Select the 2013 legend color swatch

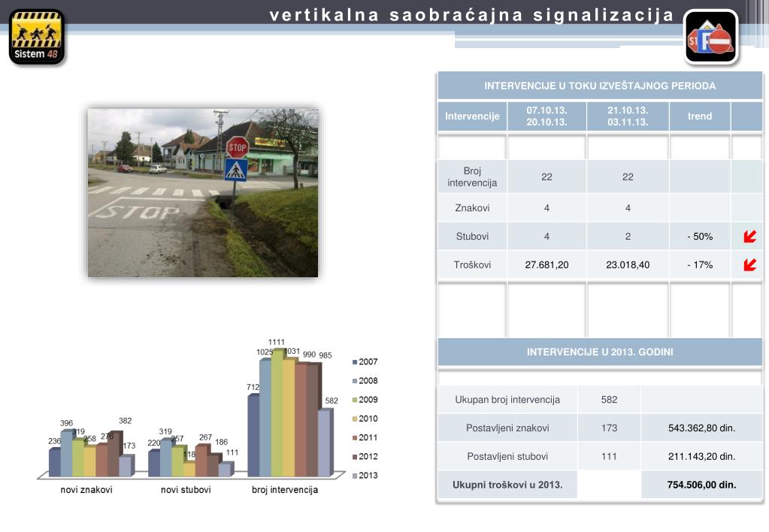(x=355, y=475)
